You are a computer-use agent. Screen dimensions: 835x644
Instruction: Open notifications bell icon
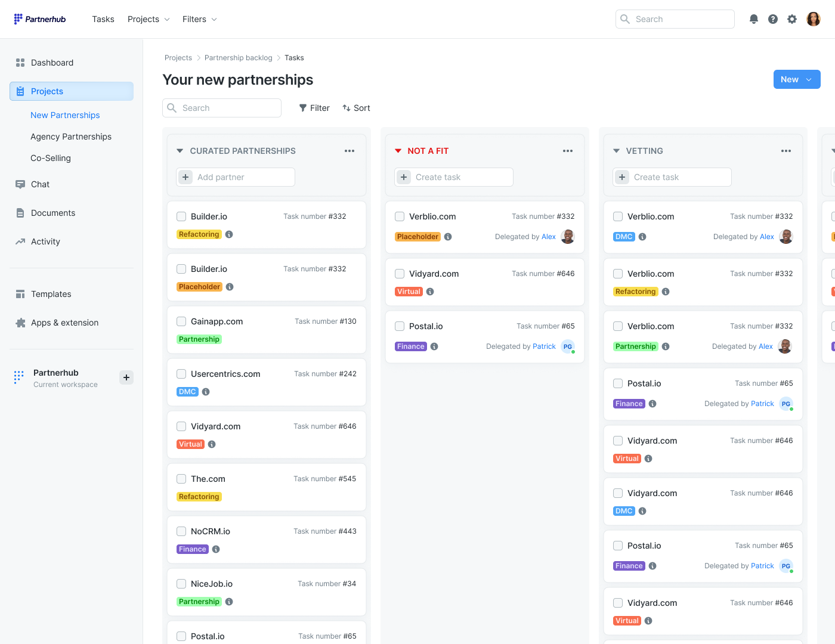point(754,19)
